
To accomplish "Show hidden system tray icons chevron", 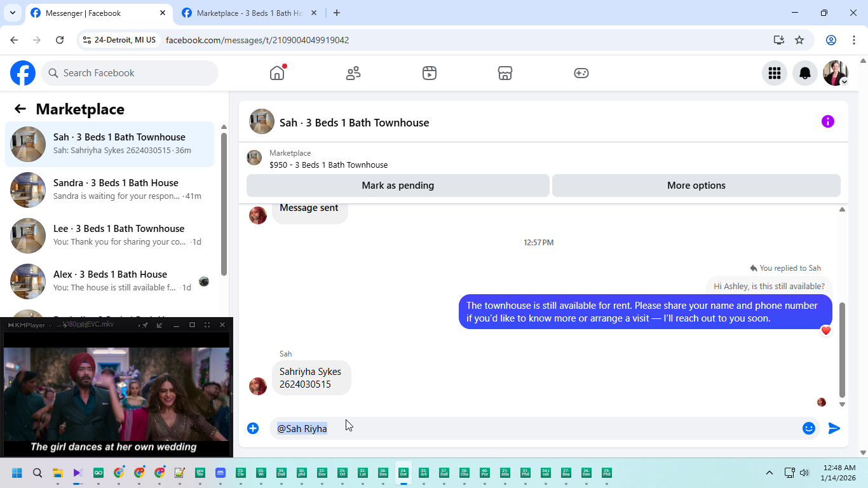I will (770, 473).
